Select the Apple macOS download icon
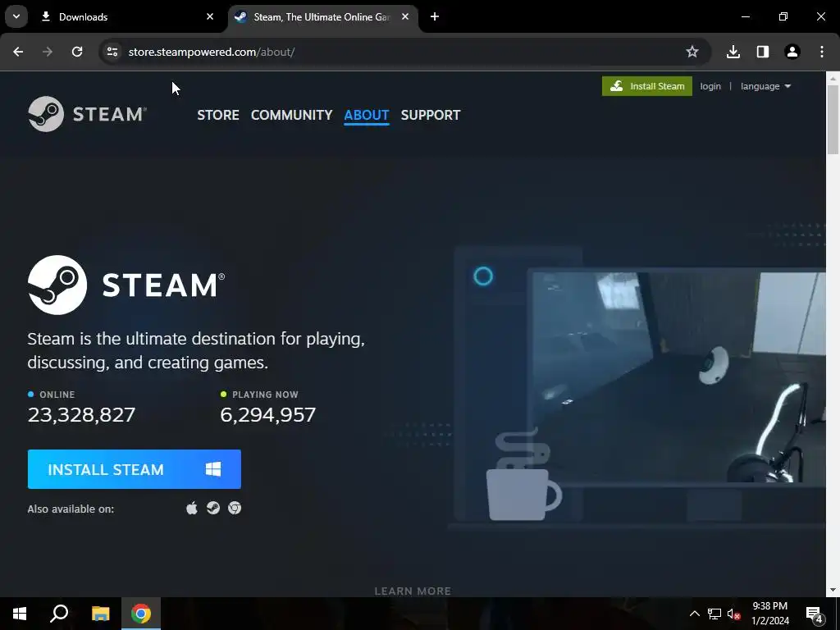 [x=192, y=508]
